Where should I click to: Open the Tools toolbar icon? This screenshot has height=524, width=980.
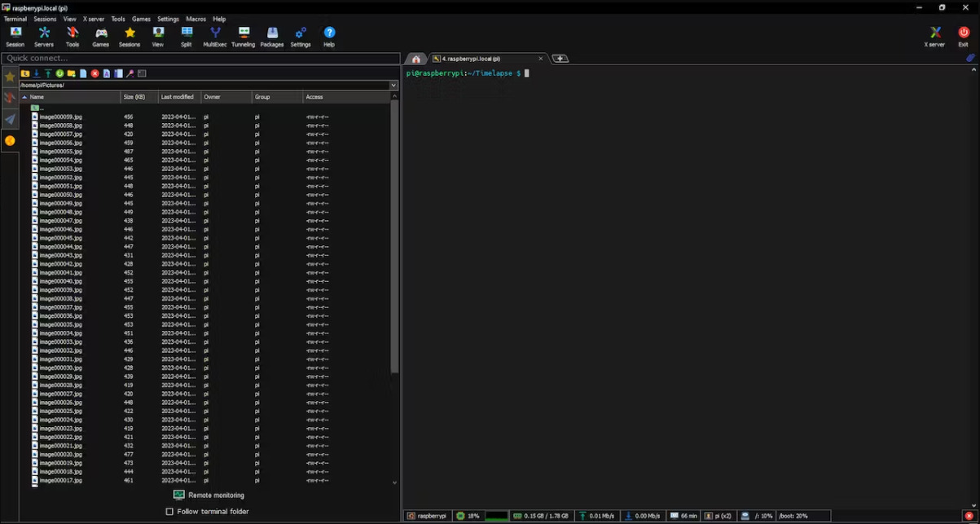[73, 37]
